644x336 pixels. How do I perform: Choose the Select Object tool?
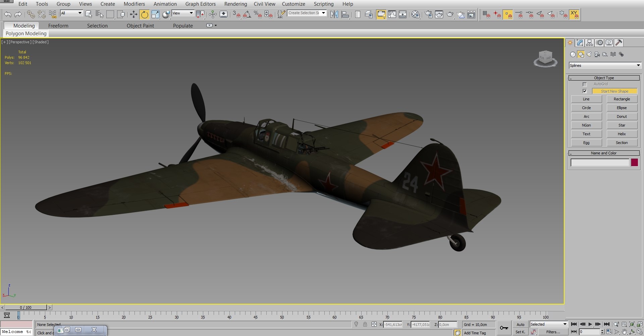point(89,14)
